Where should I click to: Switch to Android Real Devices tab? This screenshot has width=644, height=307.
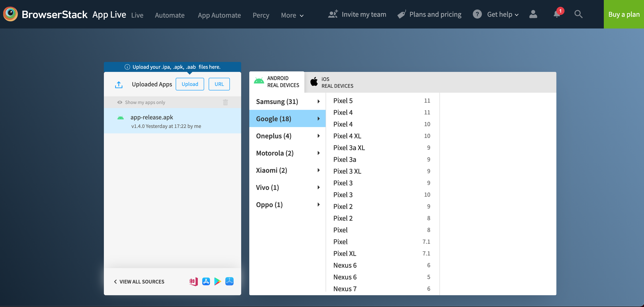(277, 82)
